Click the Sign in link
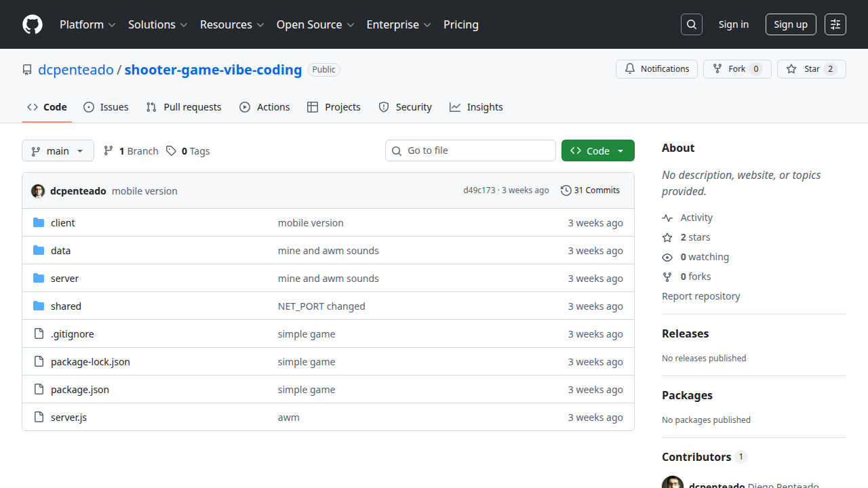Viewport: 868px width, 488px height. [x=734, y=24]
